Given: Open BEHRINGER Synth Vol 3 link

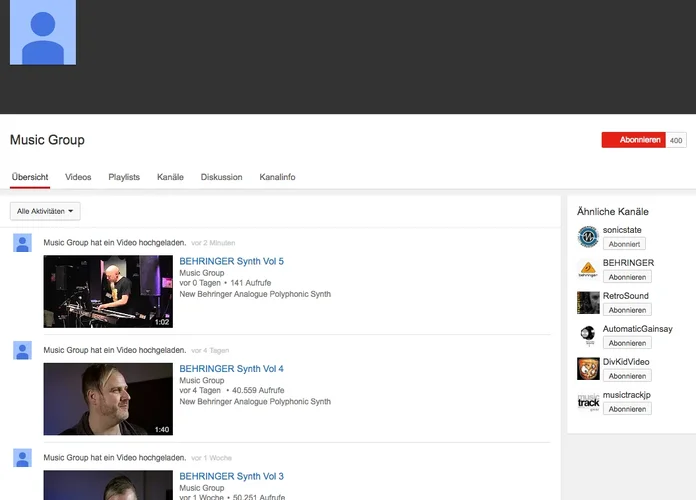Looking at the screenshot, I should (x=231, y=476).
